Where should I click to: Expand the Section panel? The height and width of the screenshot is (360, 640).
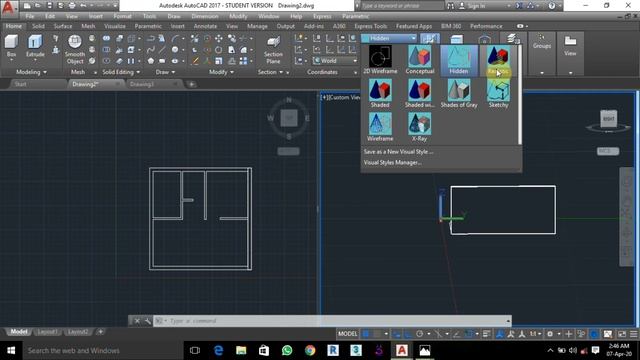[x=270, y=72]
